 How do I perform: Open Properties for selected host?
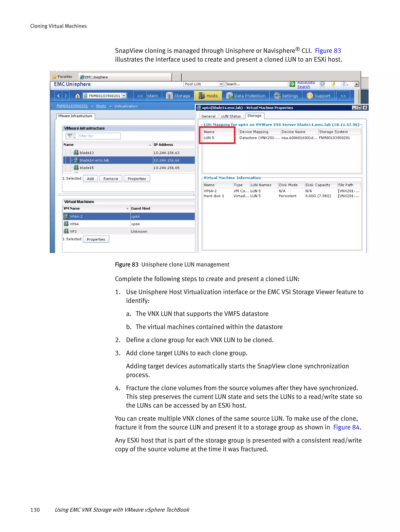point(137,179)
